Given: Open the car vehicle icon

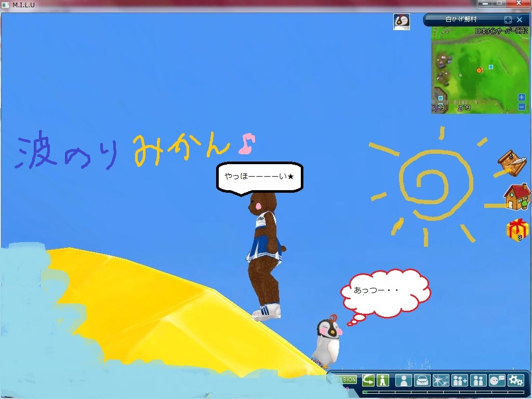Looking at the screenshot, I should (422, 380).
